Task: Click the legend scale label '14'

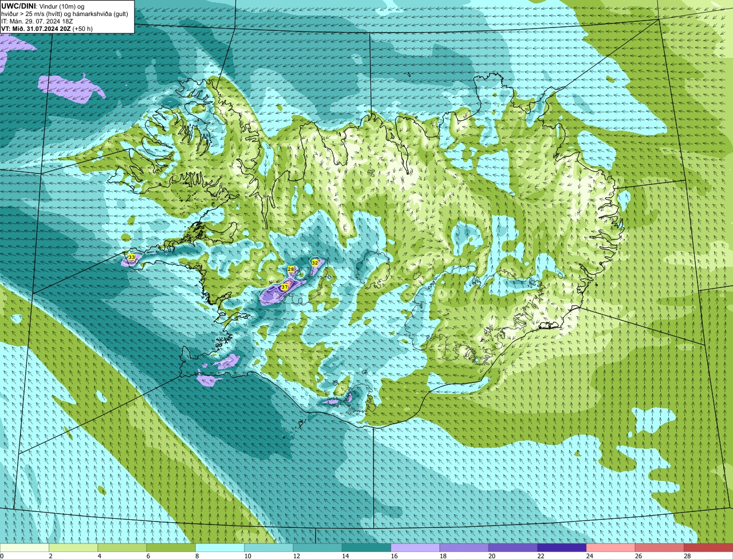Action: click(x=345, y=556)
